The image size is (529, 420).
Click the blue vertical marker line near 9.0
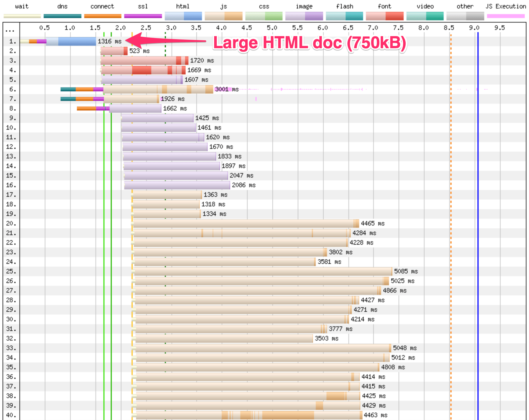pyautogui.click(x=478, y=197)
